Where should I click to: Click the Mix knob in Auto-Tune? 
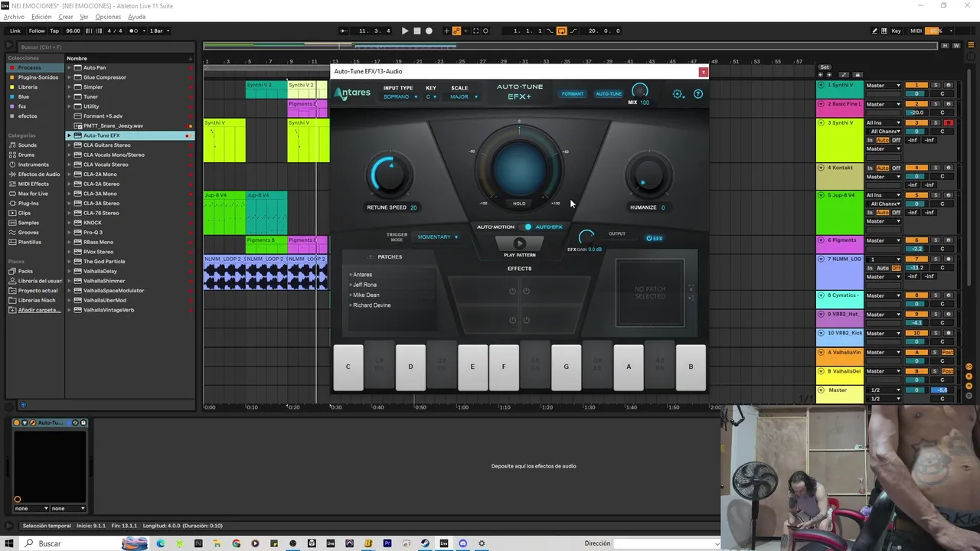(639, 91)
